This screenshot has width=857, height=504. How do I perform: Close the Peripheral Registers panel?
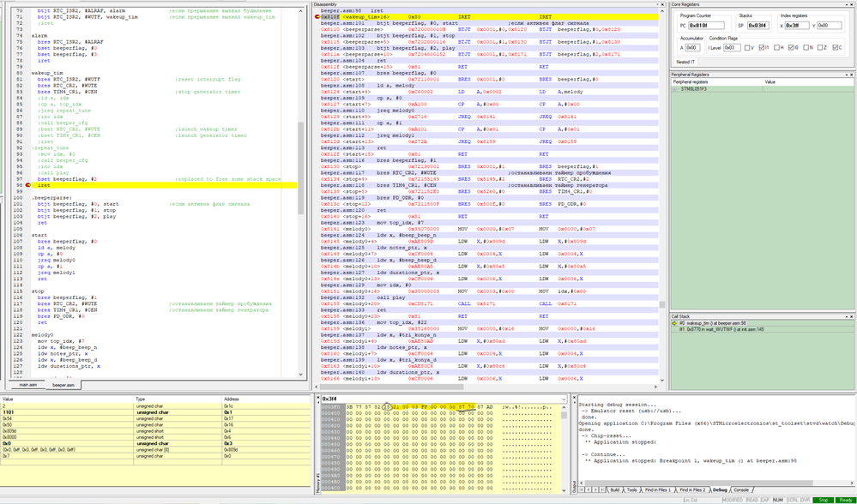coord(852,75)
